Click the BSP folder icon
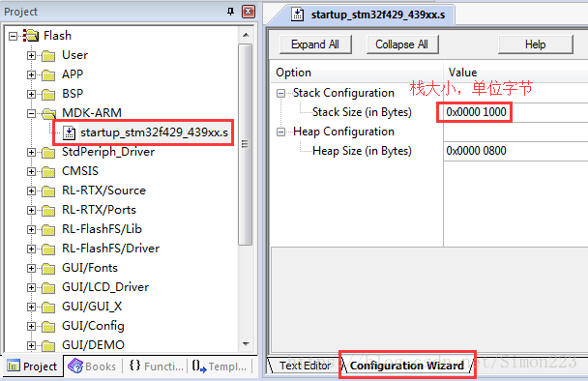588x381 pixels. [x=48, y=94]
